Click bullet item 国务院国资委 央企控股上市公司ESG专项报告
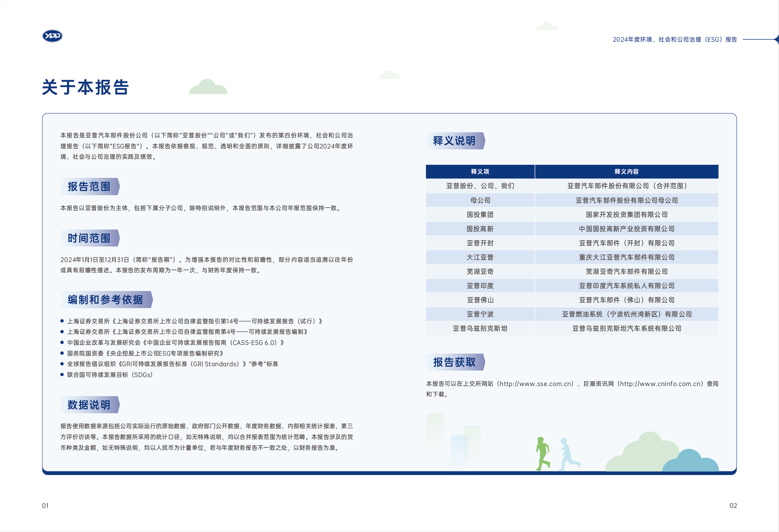This screenshot has width=779, height=532. pos(142,354)
